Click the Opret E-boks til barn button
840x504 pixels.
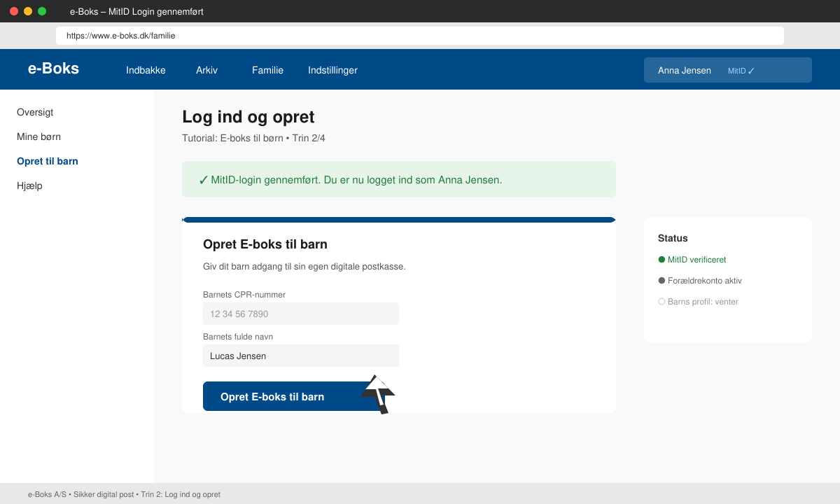[x=294, y=396]
